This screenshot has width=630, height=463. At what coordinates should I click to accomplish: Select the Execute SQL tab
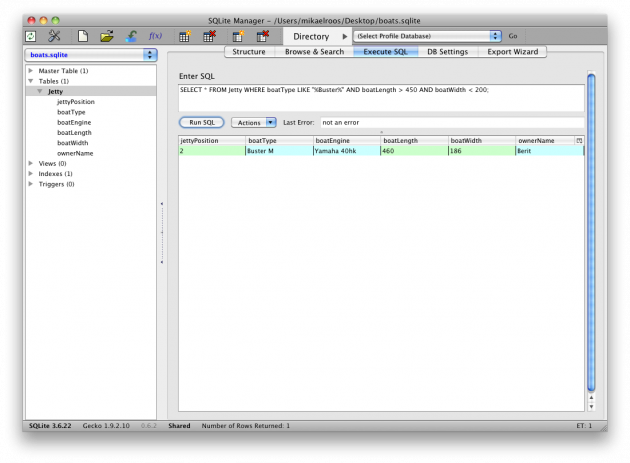(x=385, y=52)
